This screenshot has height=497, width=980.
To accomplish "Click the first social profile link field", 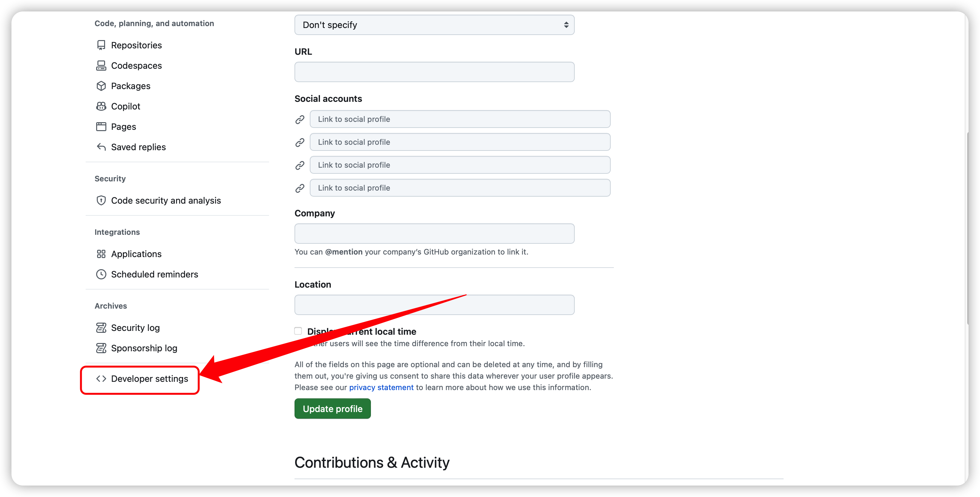I will [459, 119].
